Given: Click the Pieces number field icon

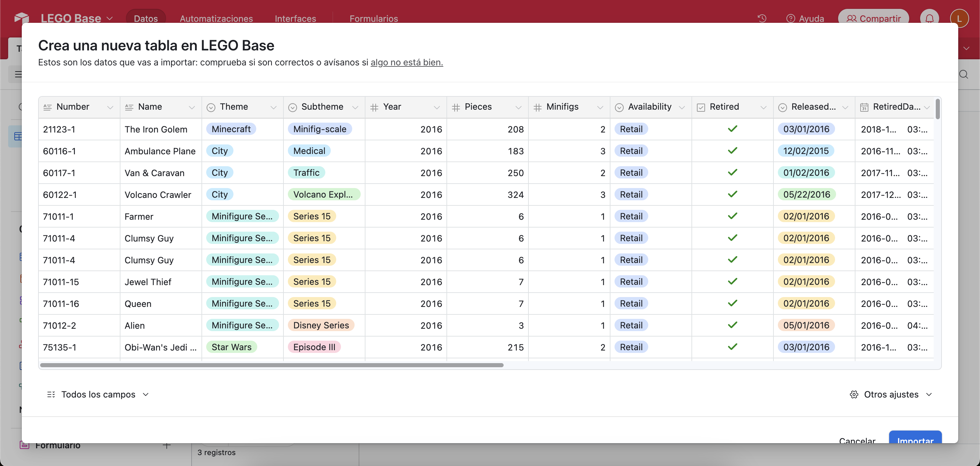Looking at the screenshot, I should point(456,107).
